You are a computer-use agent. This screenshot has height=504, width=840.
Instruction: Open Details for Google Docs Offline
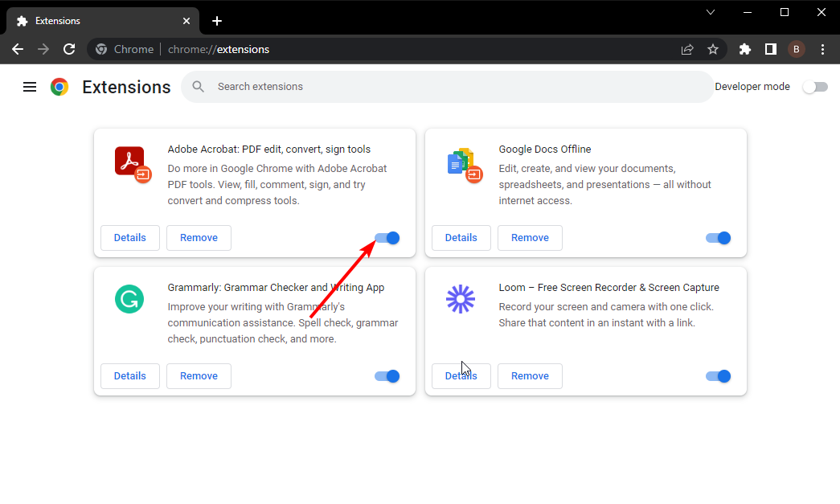461,238
